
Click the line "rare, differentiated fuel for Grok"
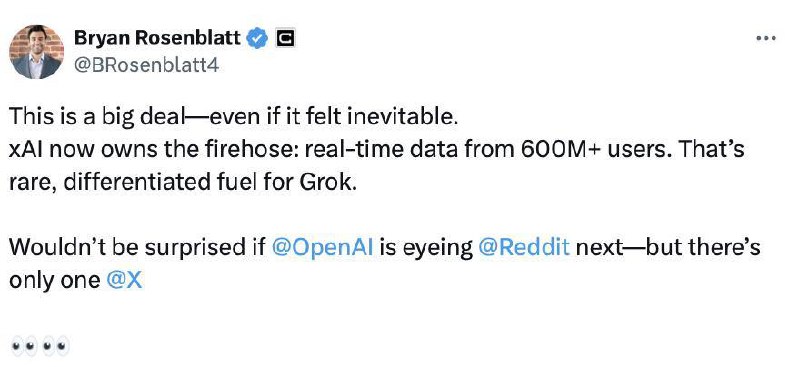pos(183,183)
